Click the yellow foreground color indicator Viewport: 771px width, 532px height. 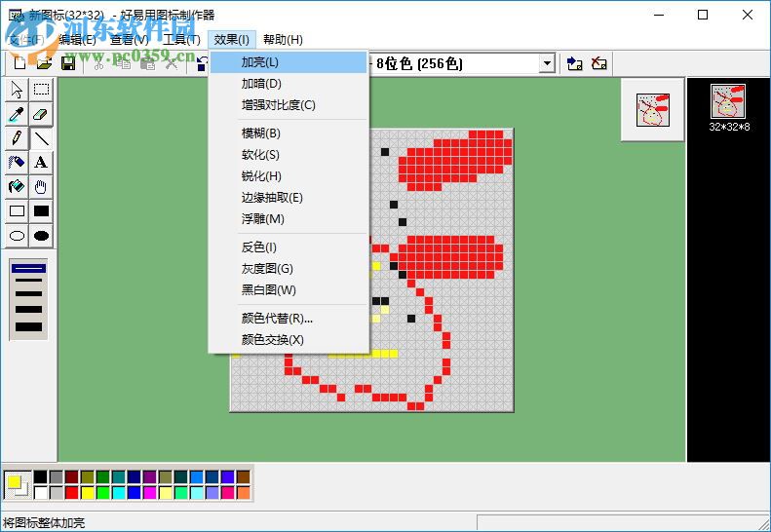pyautogui.click(x=14, y=481)
